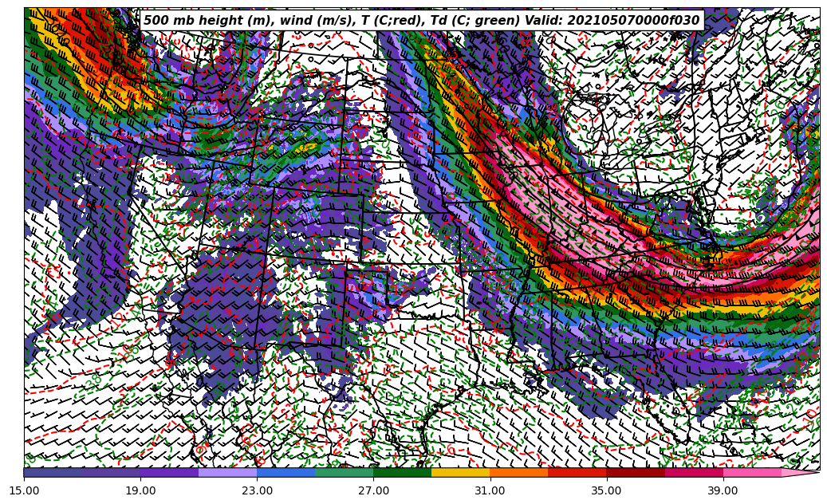Click the 27.00 colorbar tick label
827x504 pixels.
point(374,490)
